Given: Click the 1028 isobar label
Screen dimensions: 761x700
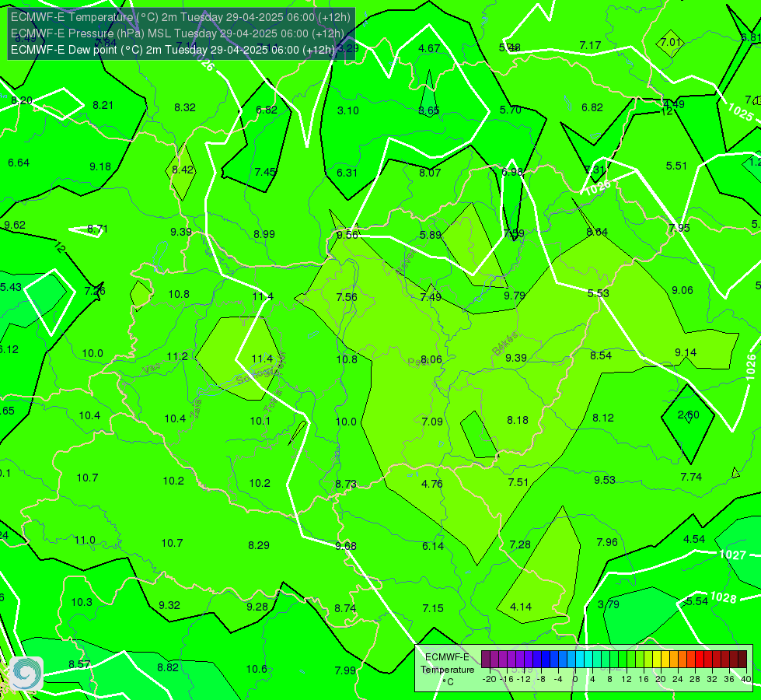Looking at the screenshot, I should tap(723, 597).
